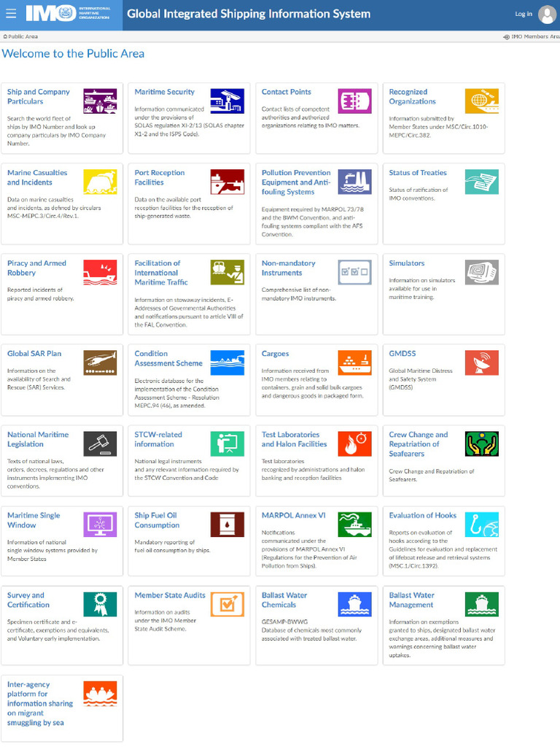560x747 pixels.
Task: Click the Pollution Prevention Equipment icon
Action: [x=355, y=182]
